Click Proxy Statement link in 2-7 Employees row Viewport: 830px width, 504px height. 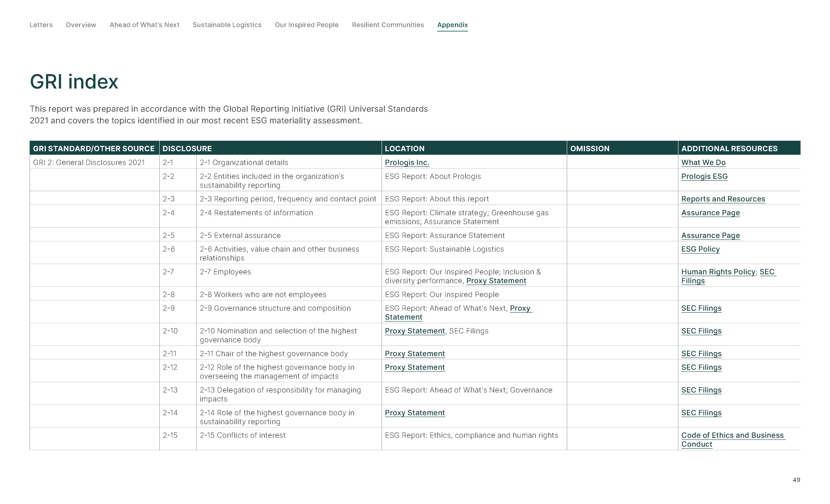click(x=496, y=281)
